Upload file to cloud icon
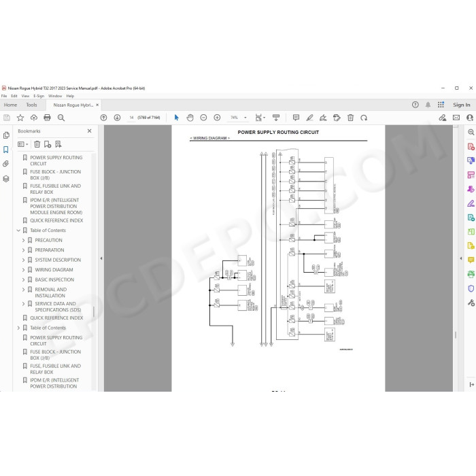The image size is (476, 476). click(x=34, y=118)
